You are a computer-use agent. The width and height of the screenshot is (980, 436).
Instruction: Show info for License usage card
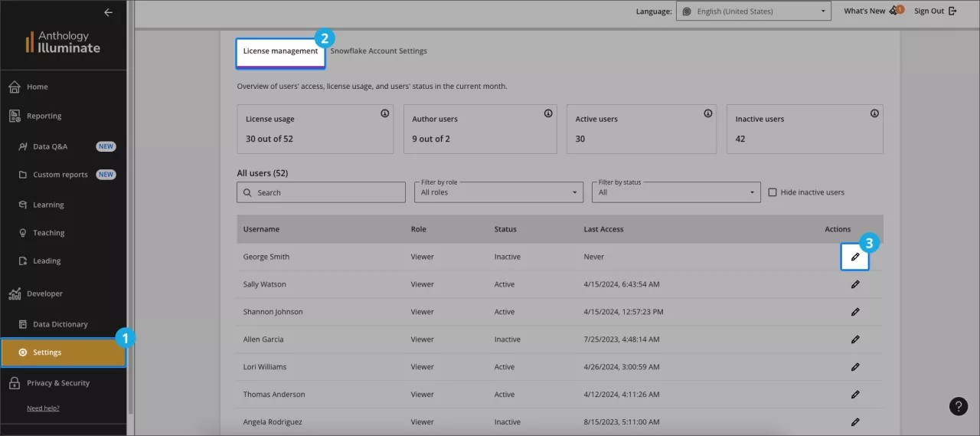[x=384, y=113]
